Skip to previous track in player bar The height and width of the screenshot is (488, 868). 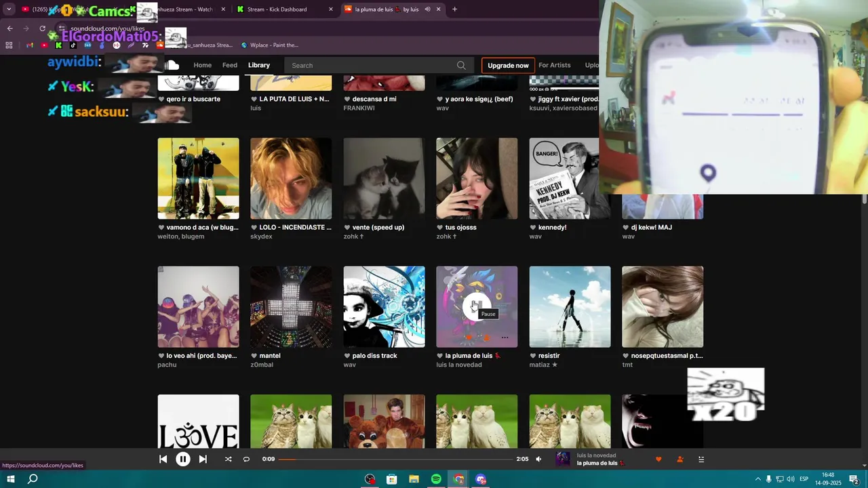[163, 459]
